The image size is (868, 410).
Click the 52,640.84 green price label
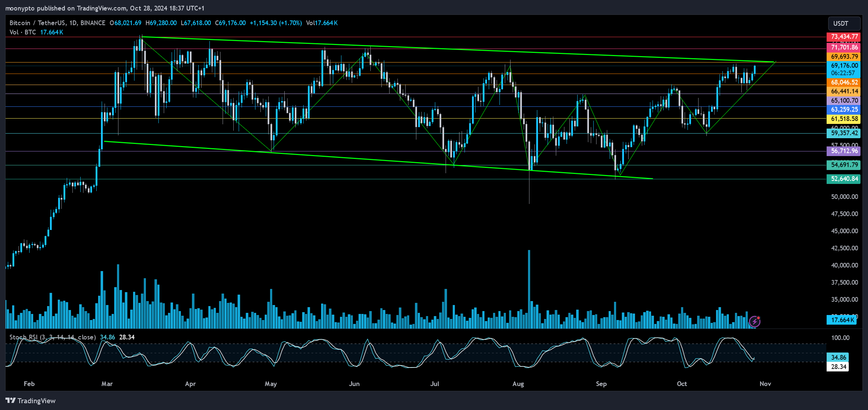pyautogui.click(x=844, y=179)
